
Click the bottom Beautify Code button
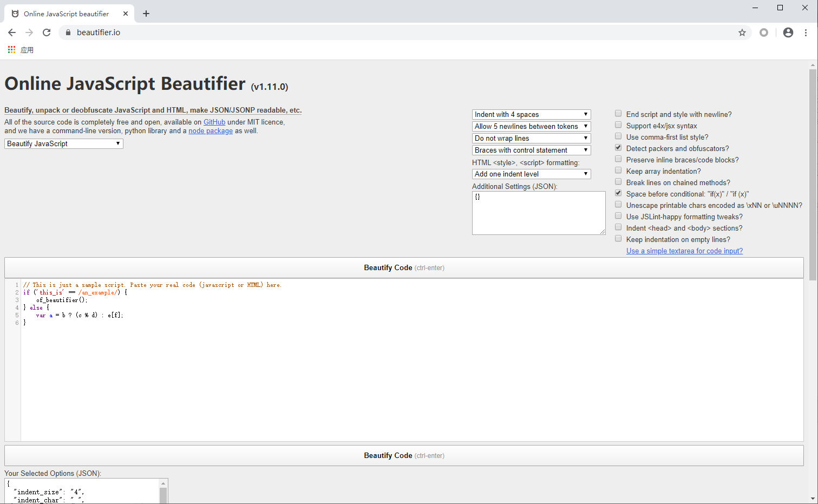point(404,455)
